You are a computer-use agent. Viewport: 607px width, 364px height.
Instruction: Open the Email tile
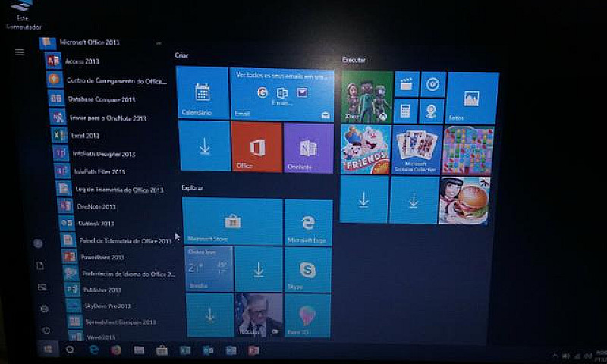(281, 95)
